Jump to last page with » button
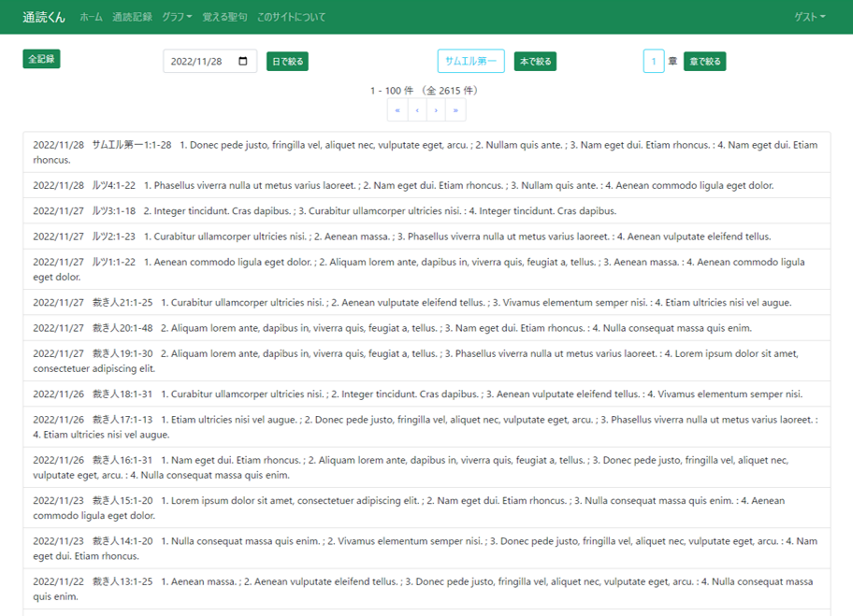The height and width of the screenshot is (616, 853). tap(455, 110)
